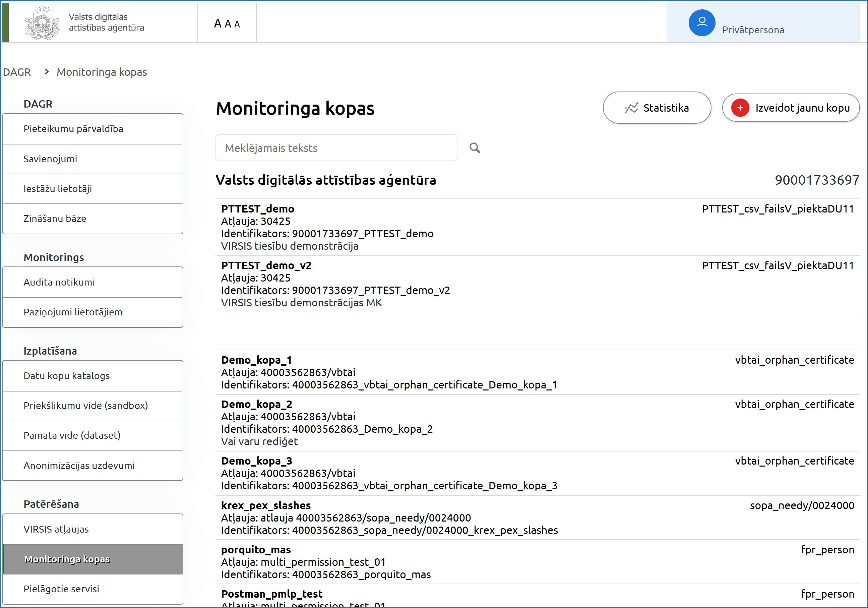Click Monitoringa kopas breadcrumb
Image resolution: width=868 pixels, height=608 pixels.
tap(102, 72)
